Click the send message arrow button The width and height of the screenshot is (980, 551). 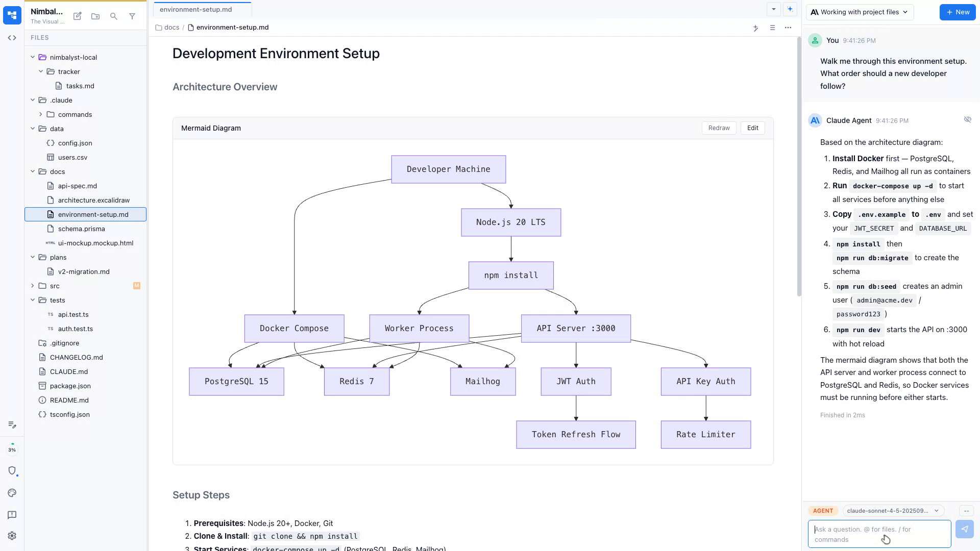click(x=964, y=529)
